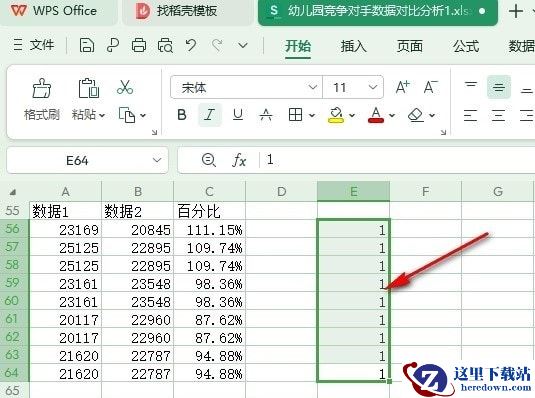Toggle Italic formatting
The width and height of the screenshot is (535, 398).
(x=209, y=115)
